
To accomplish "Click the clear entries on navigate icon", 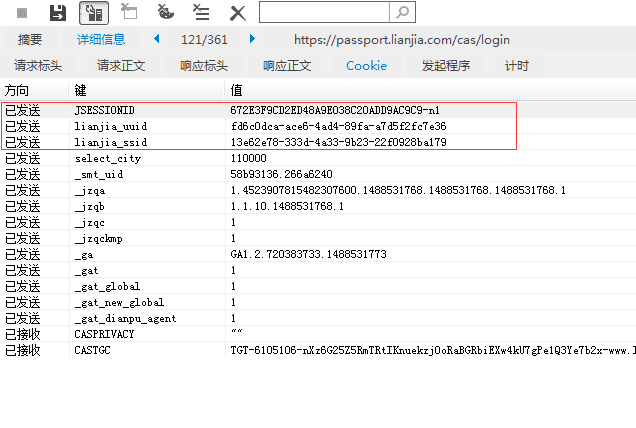I will (201, 12).
